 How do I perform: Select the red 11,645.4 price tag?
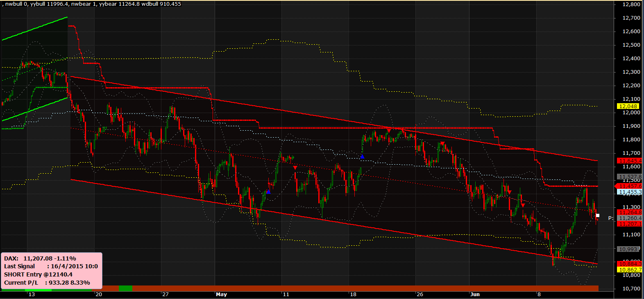pos(629,161)
